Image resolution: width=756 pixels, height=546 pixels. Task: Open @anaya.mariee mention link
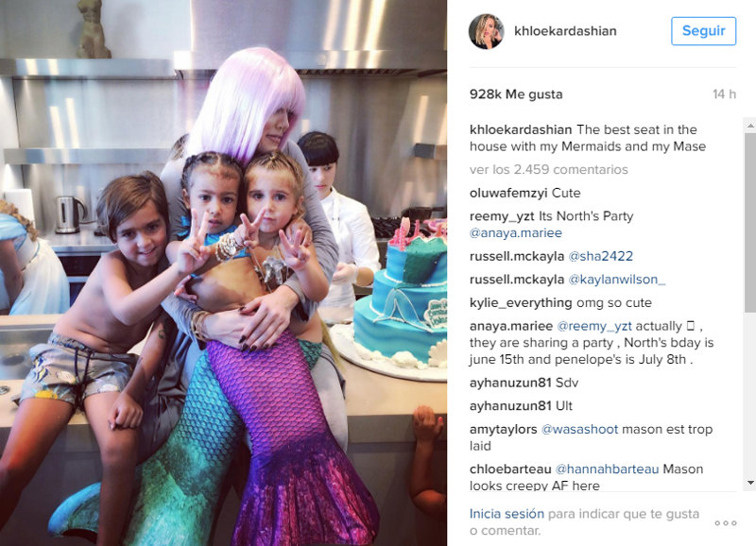point(516,233)
